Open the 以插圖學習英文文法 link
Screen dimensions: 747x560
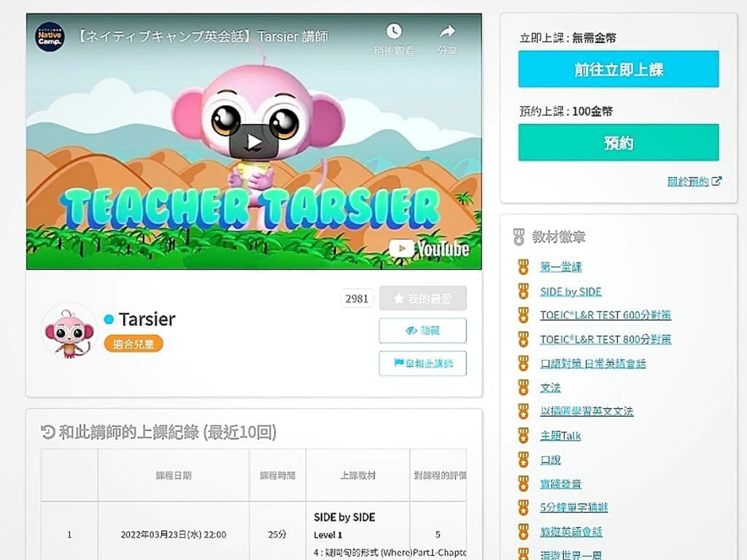point(587,411)
